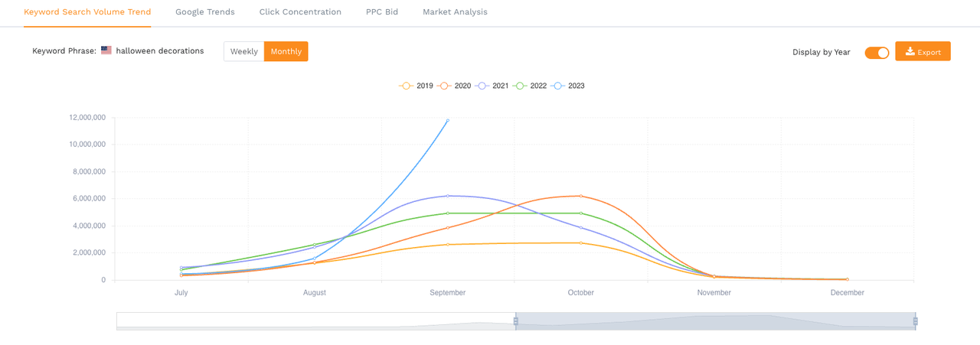
Task: Click the Export button
Action: tap(923, 51)
